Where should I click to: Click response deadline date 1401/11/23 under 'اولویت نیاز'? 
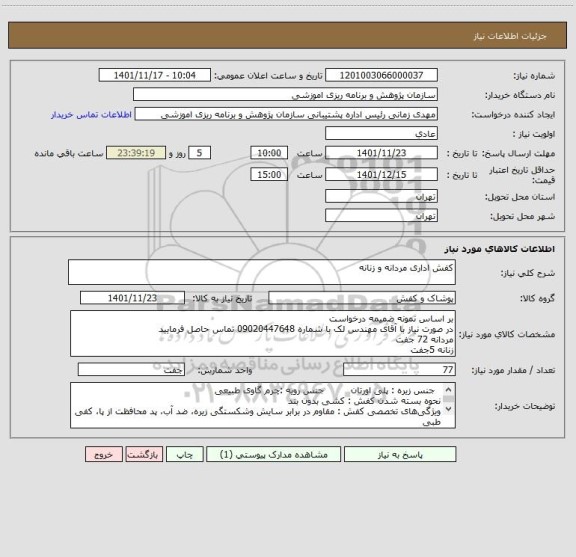point(381,153)
